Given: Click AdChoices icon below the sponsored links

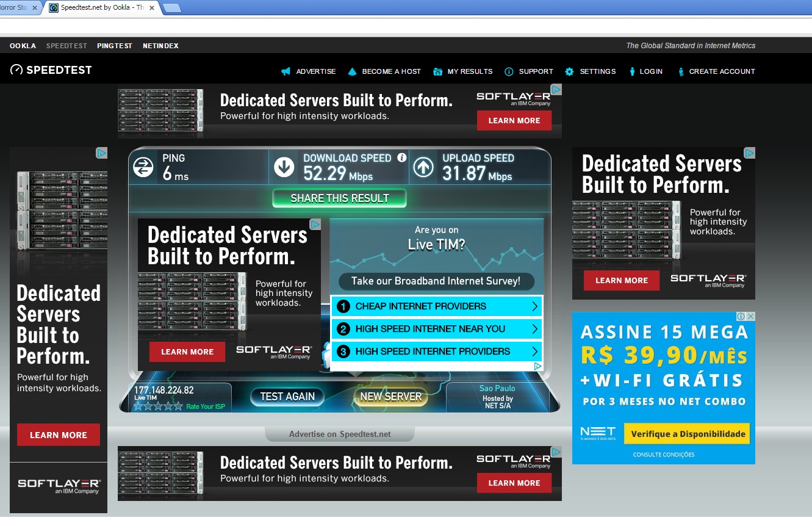Looking at the screenshot, I should point(537,366).
